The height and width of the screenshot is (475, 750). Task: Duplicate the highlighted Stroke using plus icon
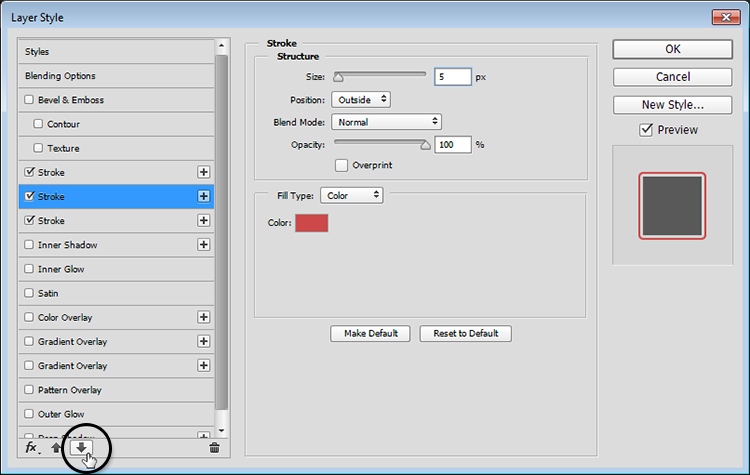(x=204, y=196)
